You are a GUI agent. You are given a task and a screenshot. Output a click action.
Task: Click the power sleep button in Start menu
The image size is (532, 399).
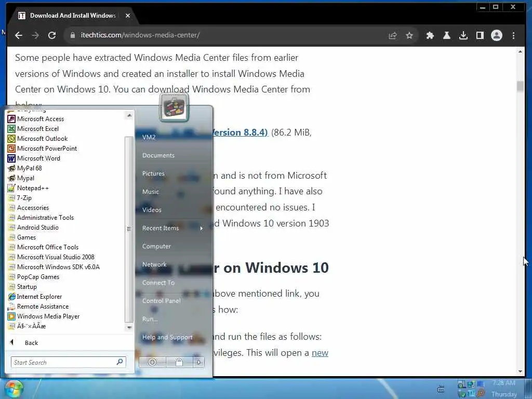[152, 362]
